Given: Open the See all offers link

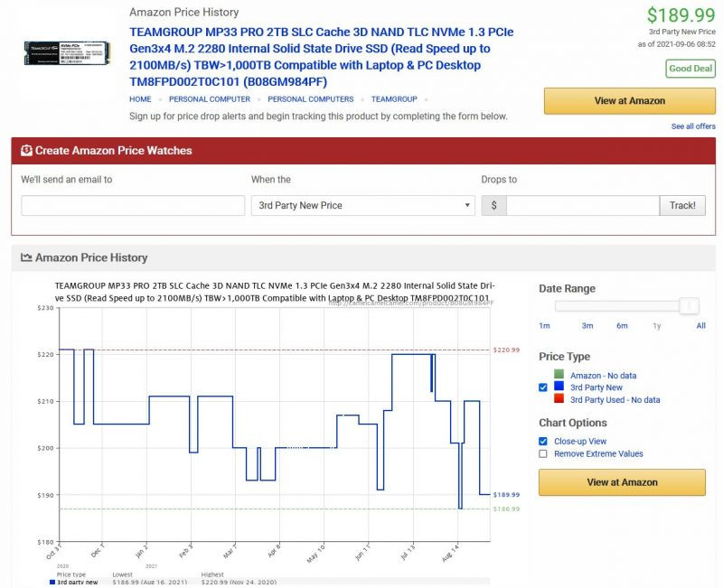Looking at the screenshot, I should (693, 126).
